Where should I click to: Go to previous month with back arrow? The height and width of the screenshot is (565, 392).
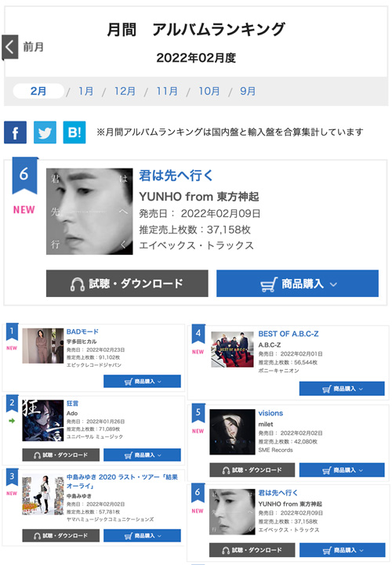(9, 47)
